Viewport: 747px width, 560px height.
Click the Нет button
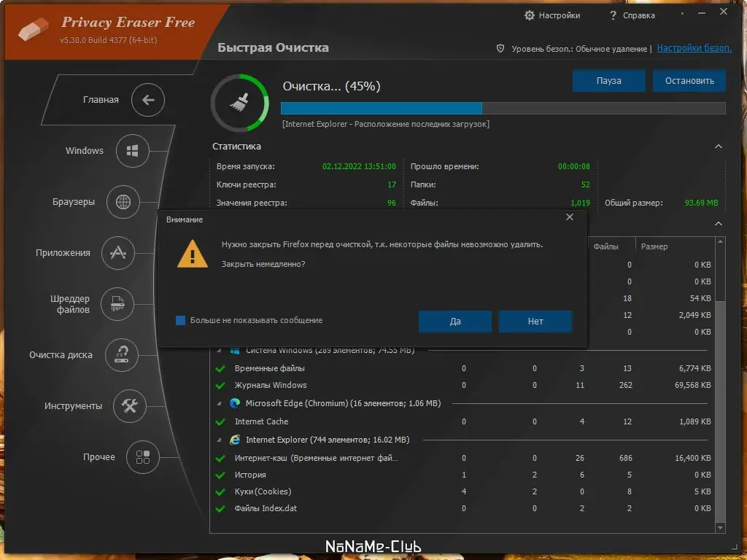pyautogui.click(x=535, y=322)
